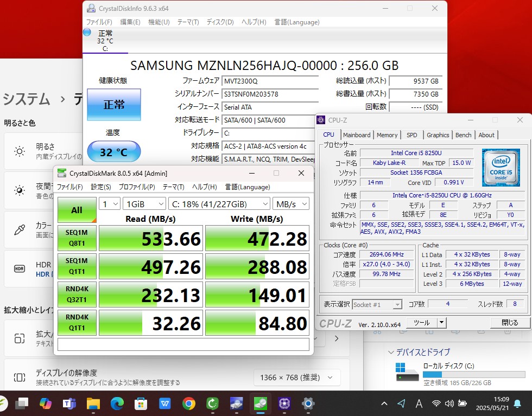Image resolution: width=532 pixels, height=416 pixels.
Task: Run the RND4K Q32T1 test
Action: coord(77,295)
